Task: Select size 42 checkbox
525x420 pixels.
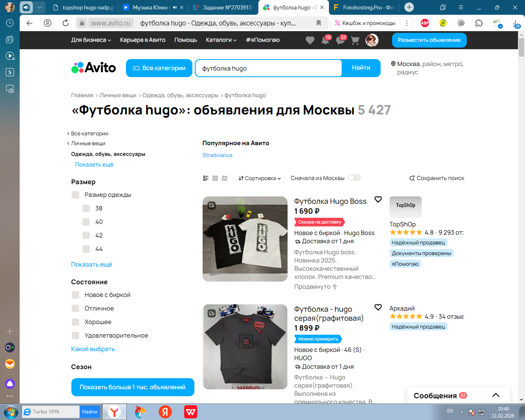Action: (86, 235)
